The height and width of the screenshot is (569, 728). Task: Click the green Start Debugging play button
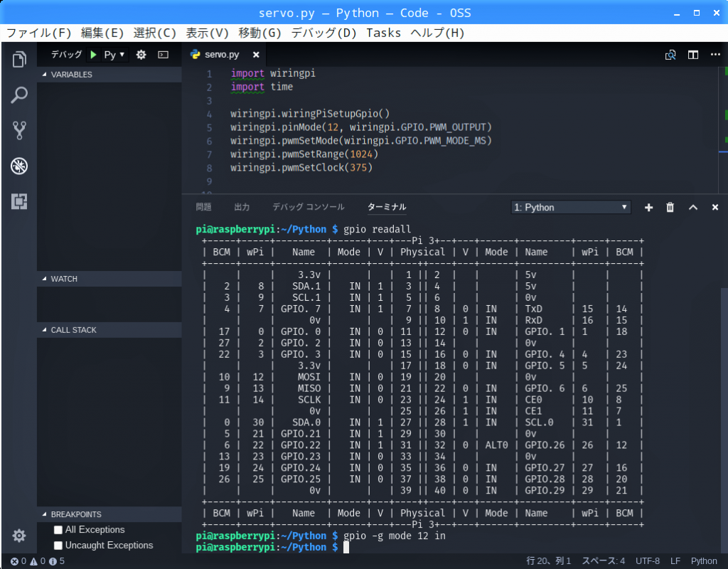pos(93,55)
